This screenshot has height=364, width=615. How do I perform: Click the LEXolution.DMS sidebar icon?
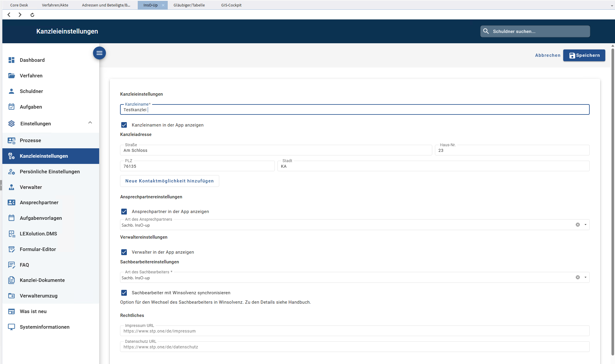click(11, 234)
